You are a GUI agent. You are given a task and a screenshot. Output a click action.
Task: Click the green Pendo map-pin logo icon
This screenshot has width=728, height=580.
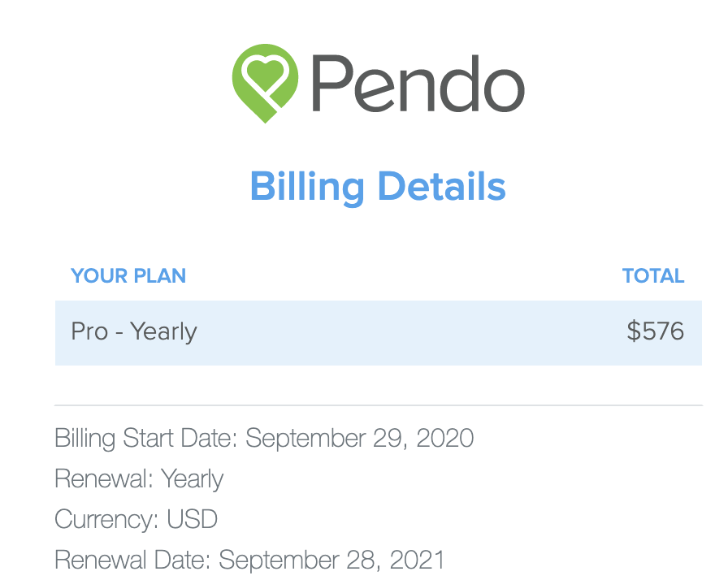coord(265,84)
